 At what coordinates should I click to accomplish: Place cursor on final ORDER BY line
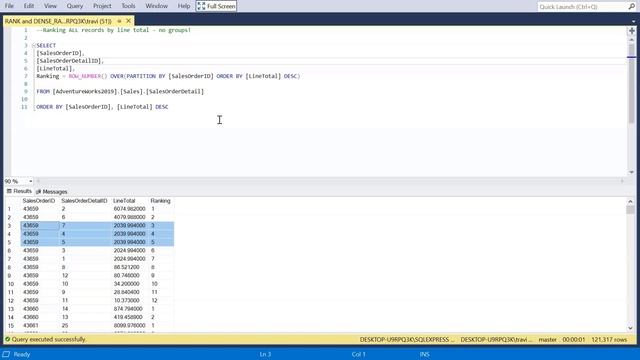click(x=102, y=107)
